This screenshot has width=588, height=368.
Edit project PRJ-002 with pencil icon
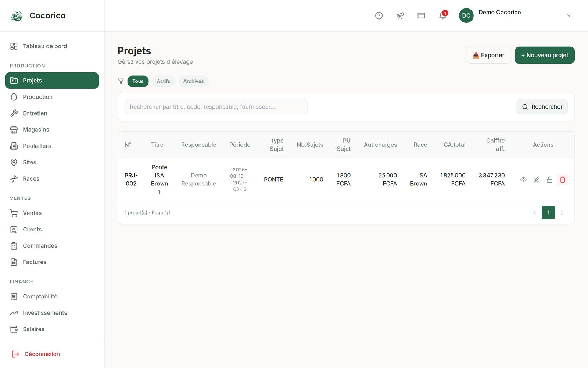click(x=537, y=180)
